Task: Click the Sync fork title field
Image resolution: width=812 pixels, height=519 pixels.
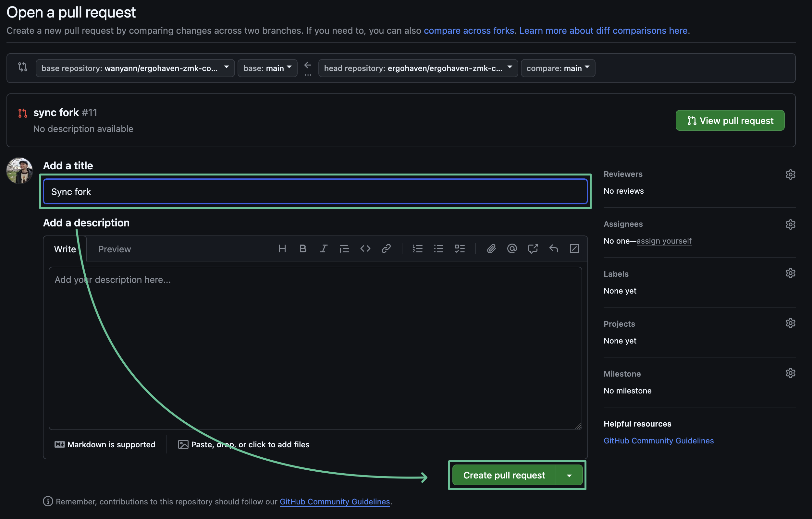Action: click(315, 191)
